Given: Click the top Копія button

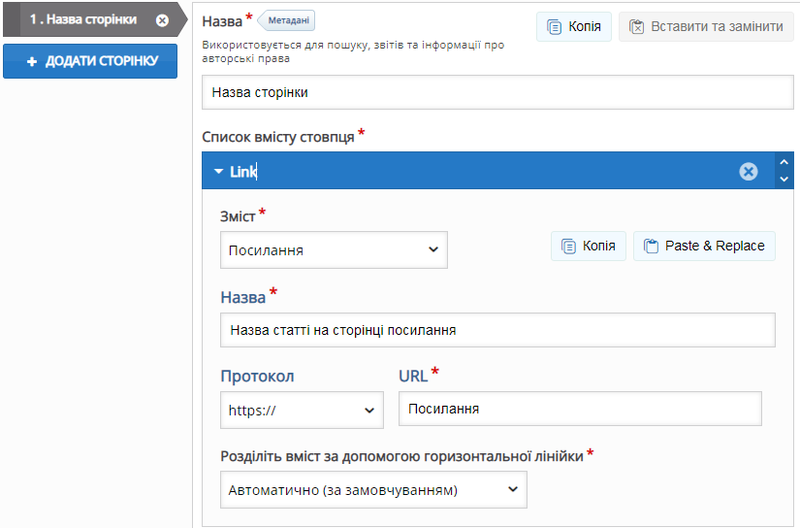Looking at the screenshot, I should click(x=574, y=27).
